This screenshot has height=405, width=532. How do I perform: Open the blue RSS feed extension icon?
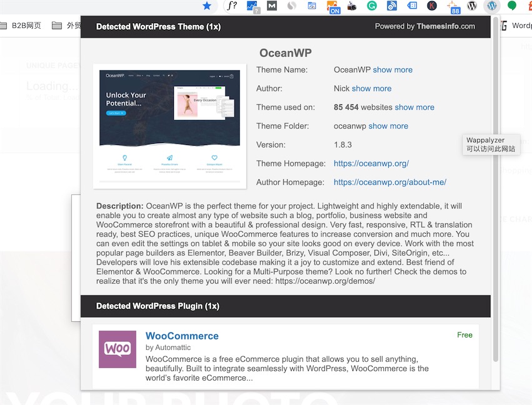(392, 6)
